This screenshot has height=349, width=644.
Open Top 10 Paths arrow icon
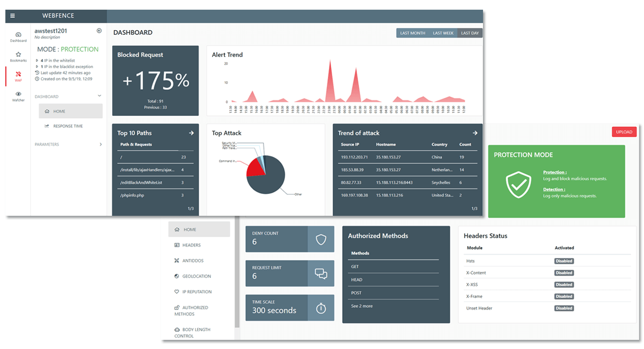pos(191,133)
